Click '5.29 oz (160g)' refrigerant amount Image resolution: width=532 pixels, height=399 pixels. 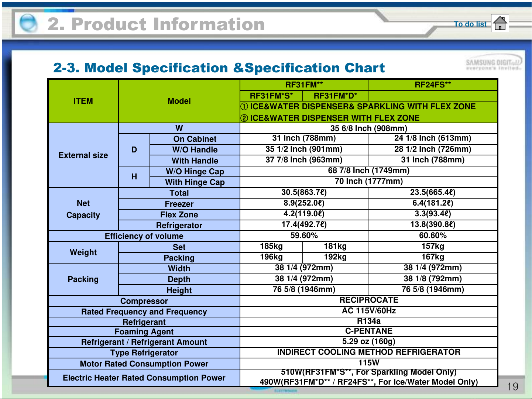tap(369, 341)
